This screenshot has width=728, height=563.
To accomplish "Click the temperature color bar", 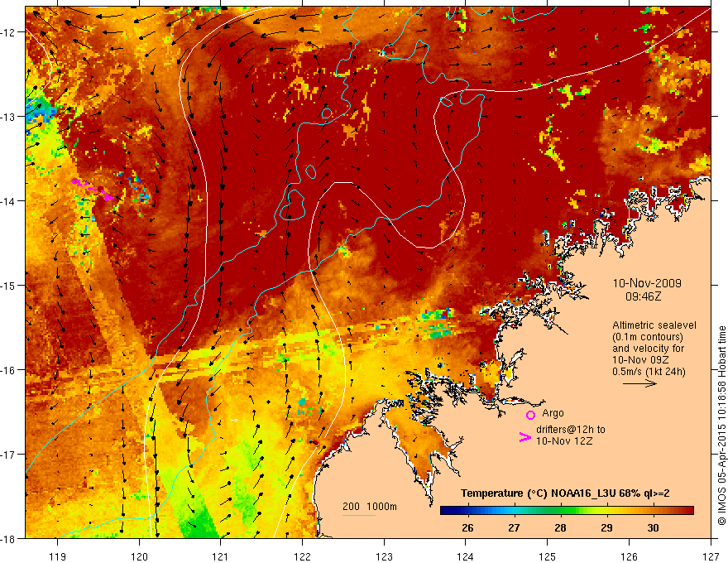I will 567,511.
